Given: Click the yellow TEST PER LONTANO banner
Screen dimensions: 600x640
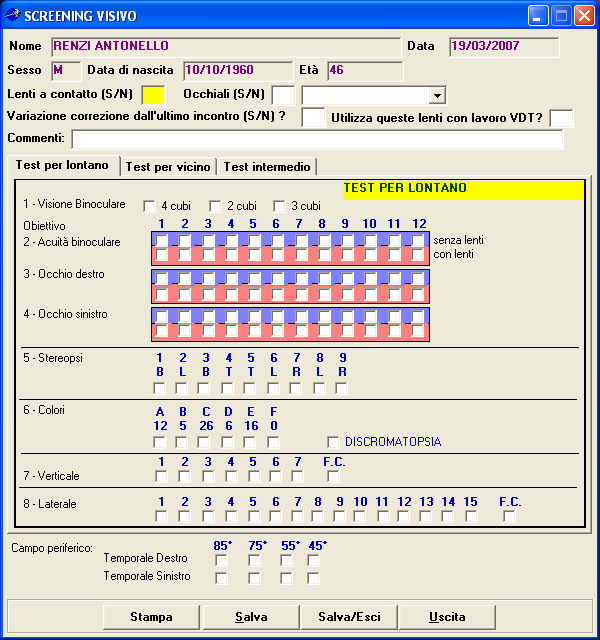Looking at the screenshot, I should [464, 190].
